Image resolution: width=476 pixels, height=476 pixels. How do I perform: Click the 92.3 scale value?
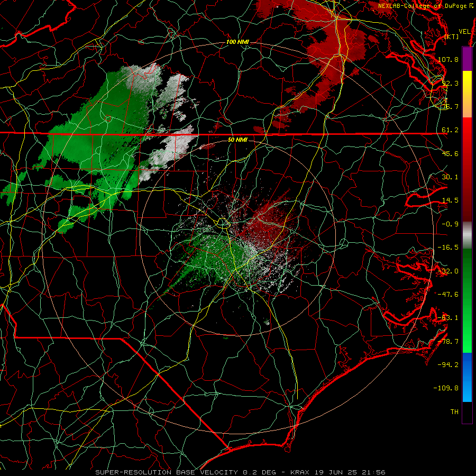pos(450,83)
